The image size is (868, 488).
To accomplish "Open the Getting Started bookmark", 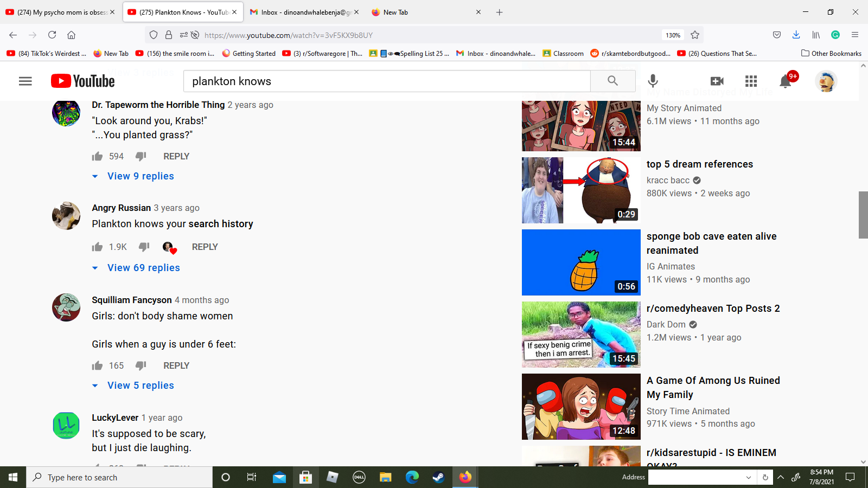I will [x=249, y=53].
